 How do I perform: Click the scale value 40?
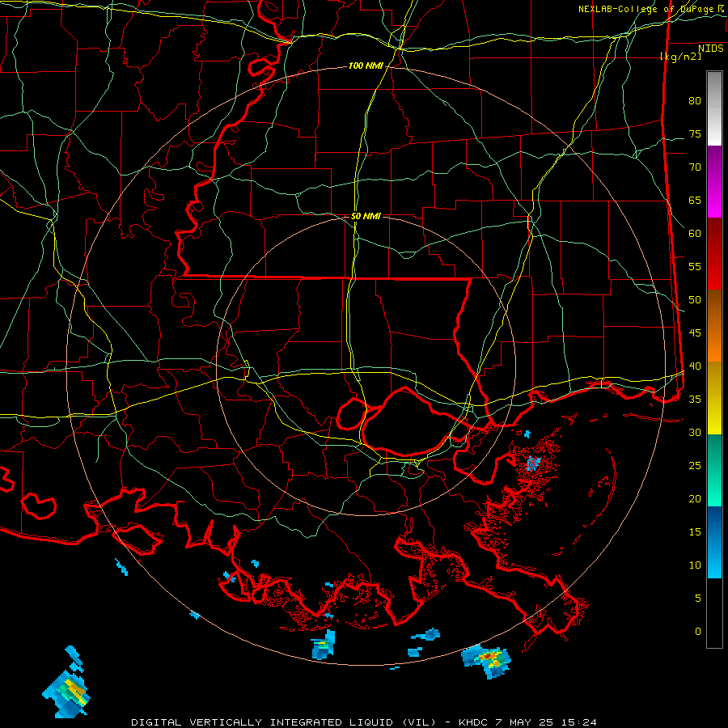(x=695, y=366)
